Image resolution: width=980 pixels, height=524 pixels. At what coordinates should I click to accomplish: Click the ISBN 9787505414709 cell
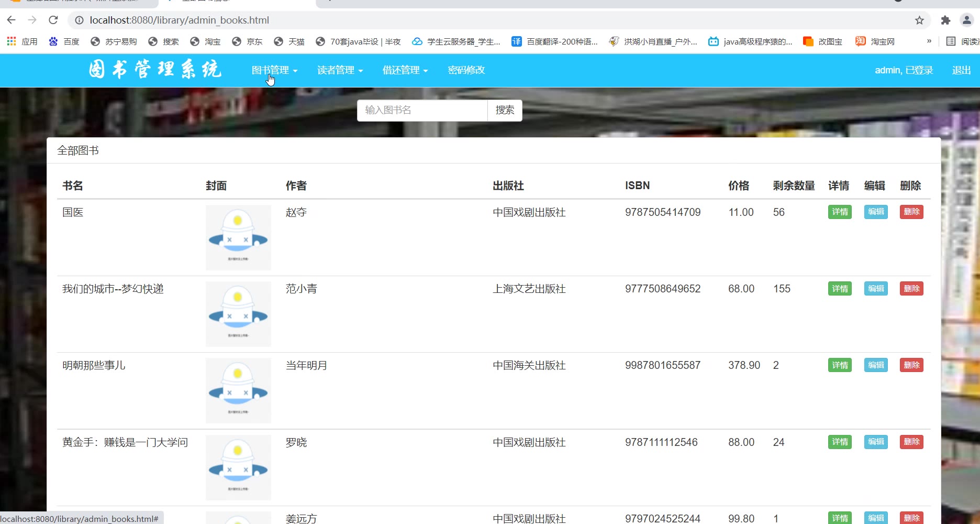[663, 212]
